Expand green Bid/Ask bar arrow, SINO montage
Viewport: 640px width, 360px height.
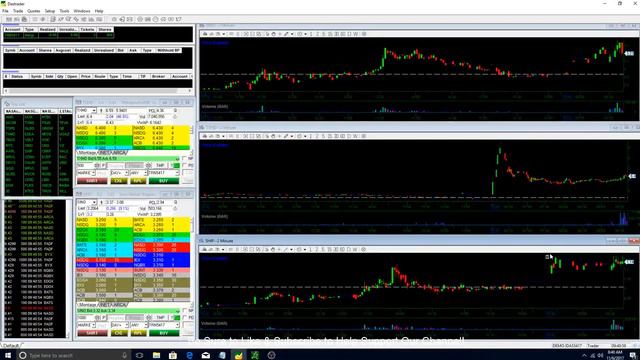[177, 311]
